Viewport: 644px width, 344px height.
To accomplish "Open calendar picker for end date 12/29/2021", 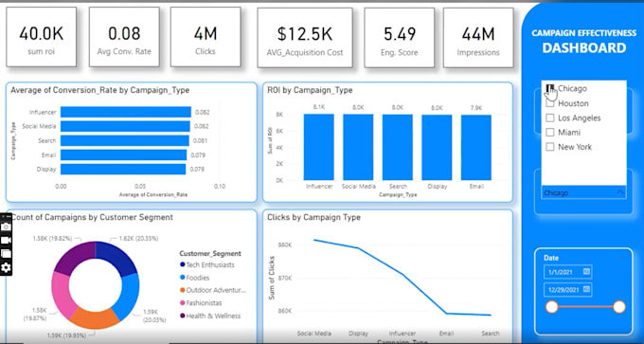I will coord(586,289).
